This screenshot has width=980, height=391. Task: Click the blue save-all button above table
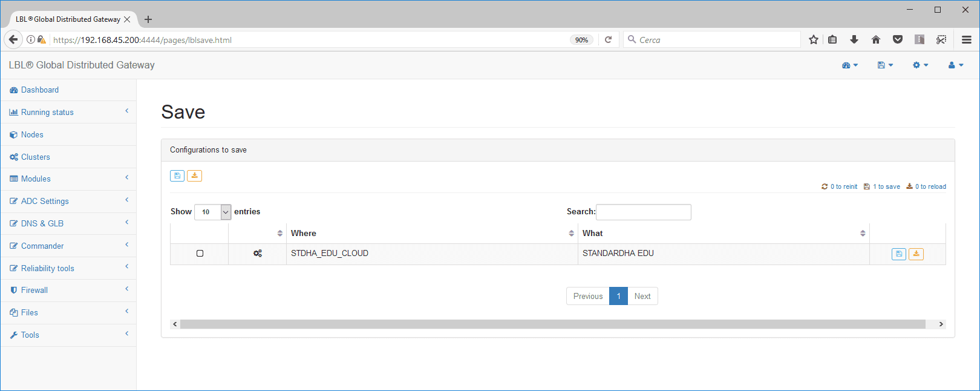pos(177,176)
